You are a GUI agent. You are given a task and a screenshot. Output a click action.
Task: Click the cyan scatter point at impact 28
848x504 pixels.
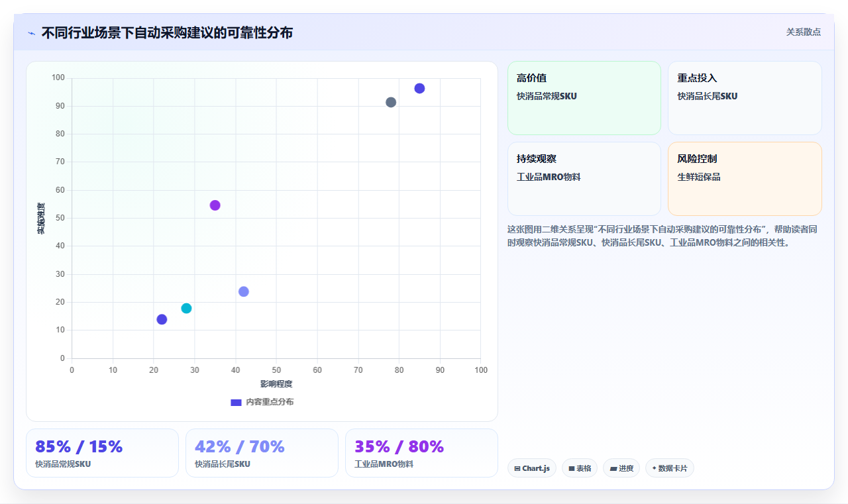tap(186, 309)
